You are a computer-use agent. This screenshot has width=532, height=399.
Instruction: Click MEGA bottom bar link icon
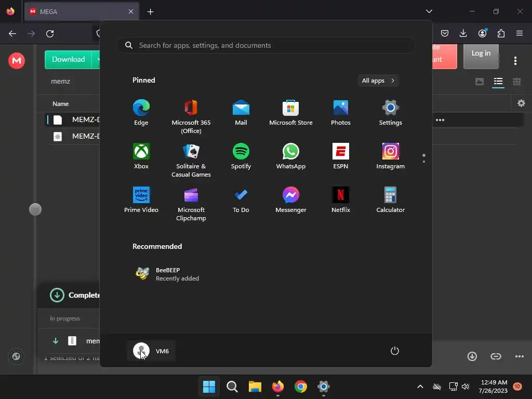pyautogui.click(x=496, y=356)
